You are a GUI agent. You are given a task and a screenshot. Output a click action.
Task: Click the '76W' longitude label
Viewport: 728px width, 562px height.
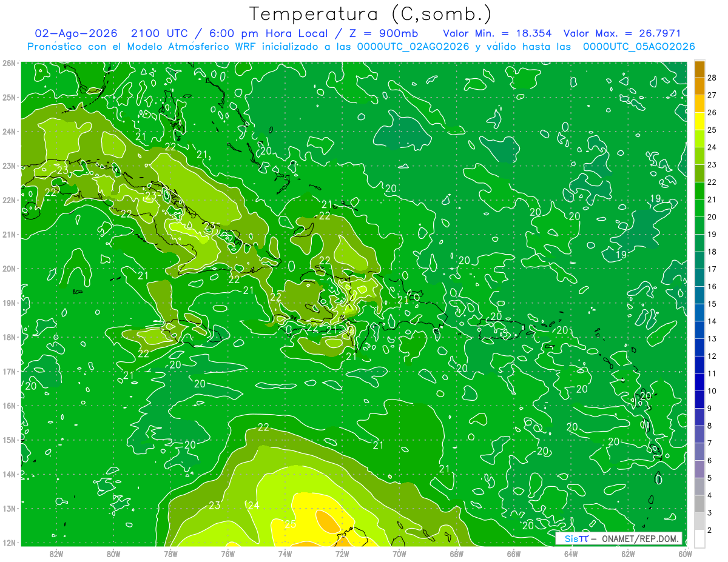point(227,554)
